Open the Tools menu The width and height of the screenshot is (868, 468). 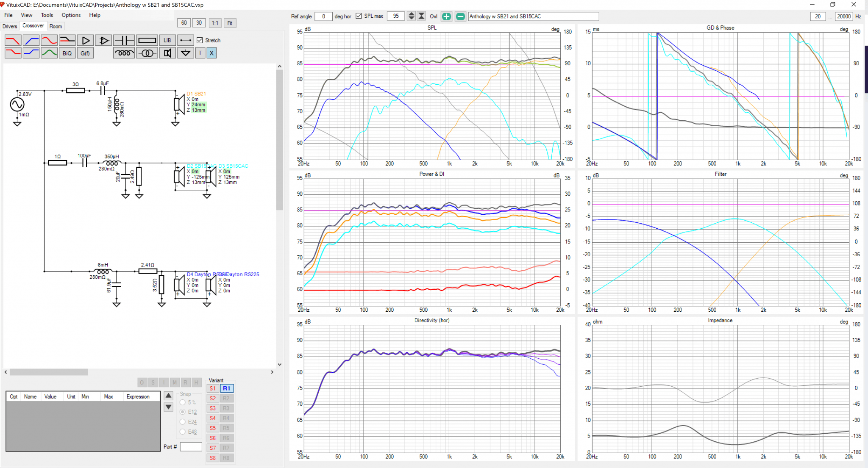click(47, 15)
